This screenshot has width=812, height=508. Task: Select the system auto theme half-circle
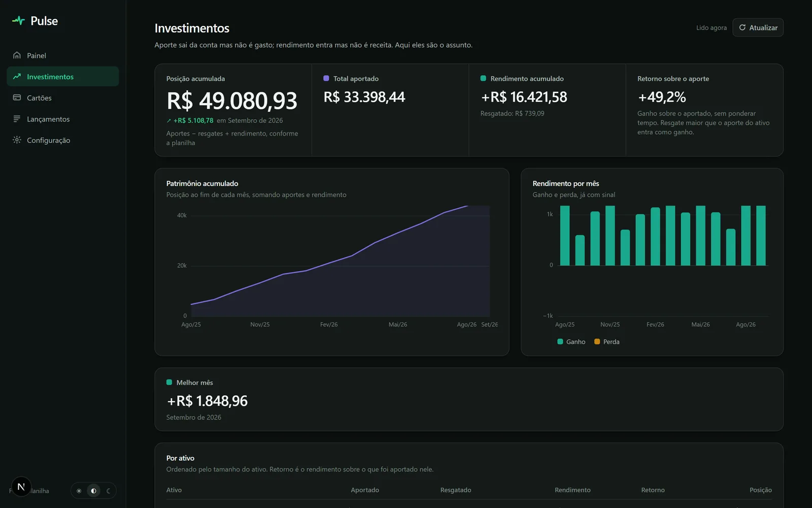point(93,491)
